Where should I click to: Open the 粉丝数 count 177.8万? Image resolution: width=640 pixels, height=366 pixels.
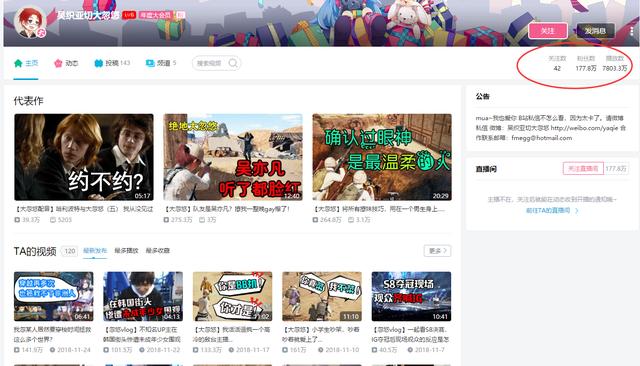[x=586, y=64]
